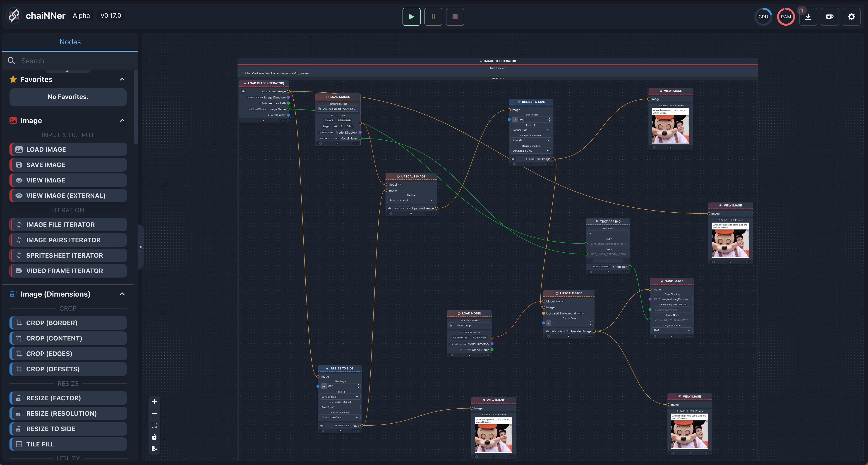Click the canvas lock toggle icon
The image size is (868, 465).
pyautogui.click(x=154, y=437)
